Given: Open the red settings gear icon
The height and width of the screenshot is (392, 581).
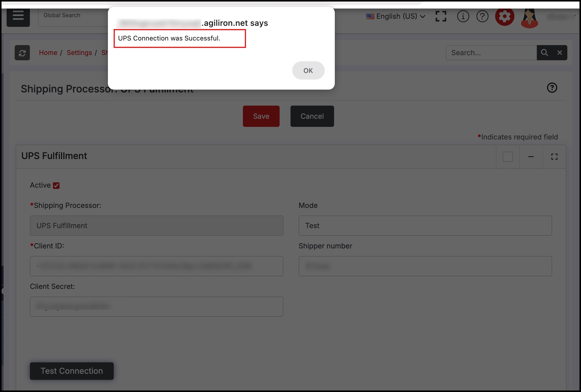Looking at the screenshot, I should point(505,17).
